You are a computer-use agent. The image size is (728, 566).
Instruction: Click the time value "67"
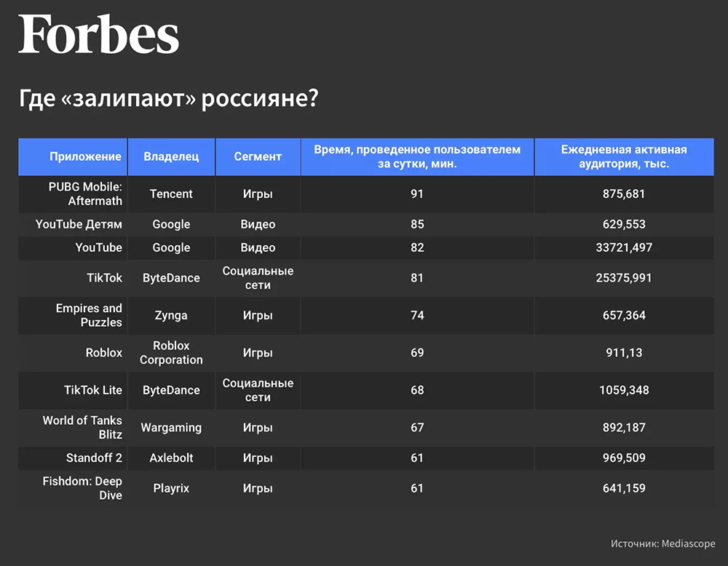point(417,428)
